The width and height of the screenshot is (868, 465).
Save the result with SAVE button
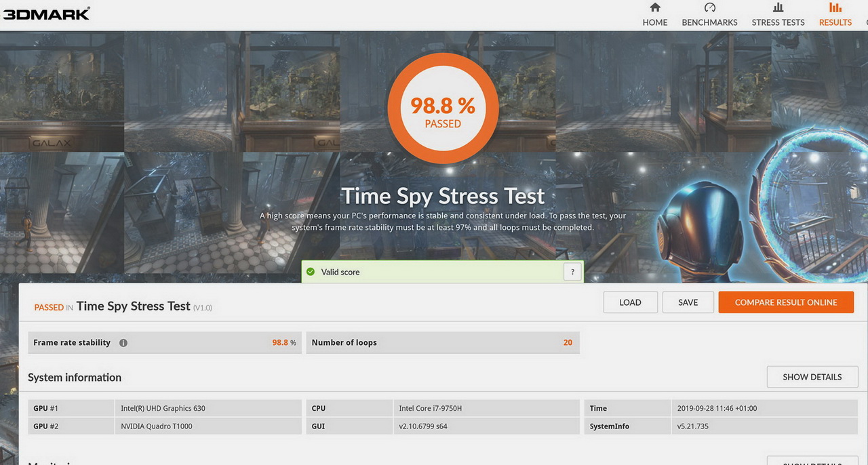point(688,302)
